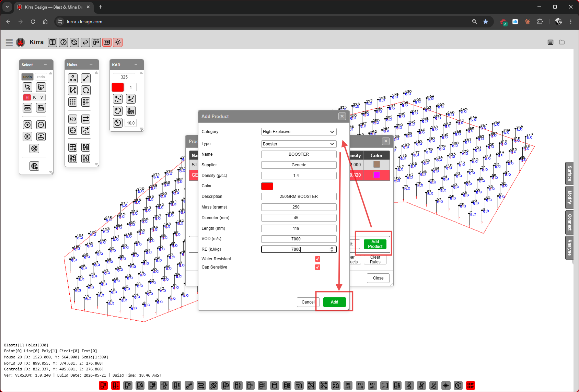Uncheck the Cap Sensitive checkbox
The image size is (579, 392).
pyautogui.click(x=317, y=267)
